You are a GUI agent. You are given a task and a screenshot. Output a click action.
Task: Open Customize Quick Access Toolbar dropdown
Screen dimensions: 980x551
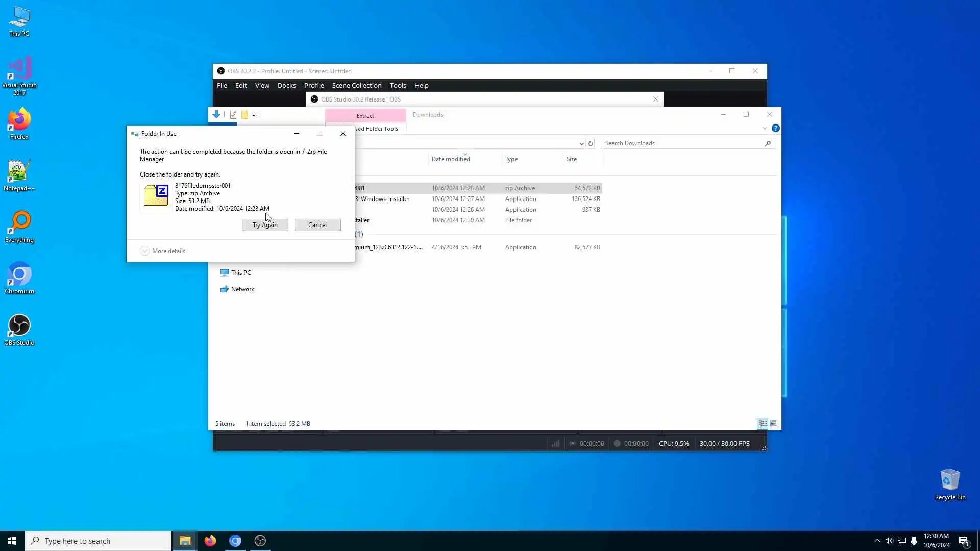point(254,115)
